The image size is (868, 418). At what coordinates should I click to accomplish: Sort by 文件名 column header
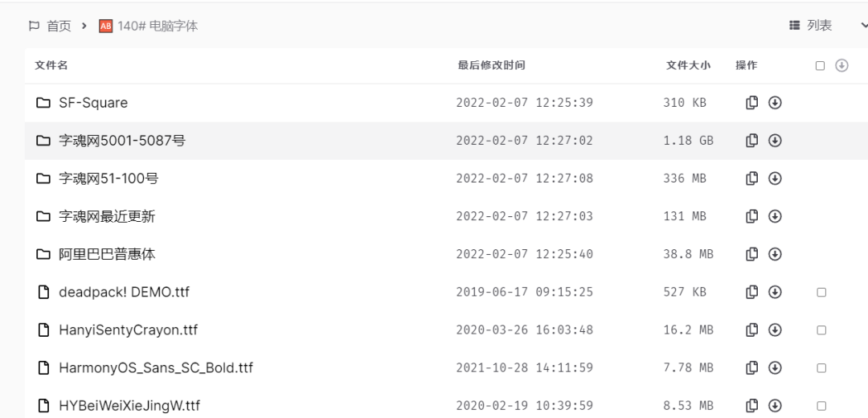[x=51, y=66]
